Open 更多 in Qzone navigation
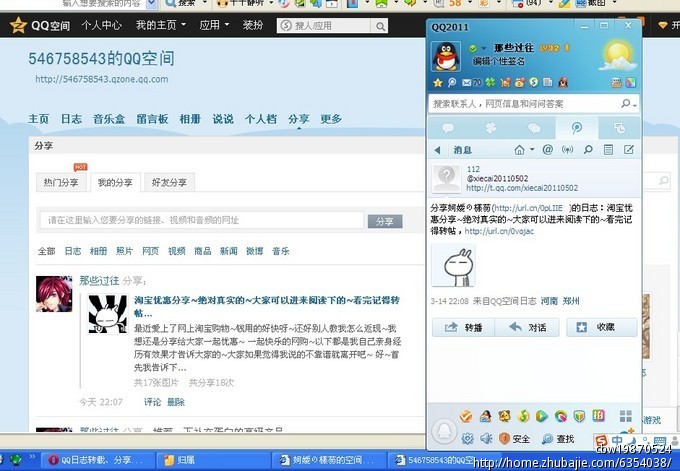Image resolution: width=680 pixels, height=471 pixels. tap(331, 119)
